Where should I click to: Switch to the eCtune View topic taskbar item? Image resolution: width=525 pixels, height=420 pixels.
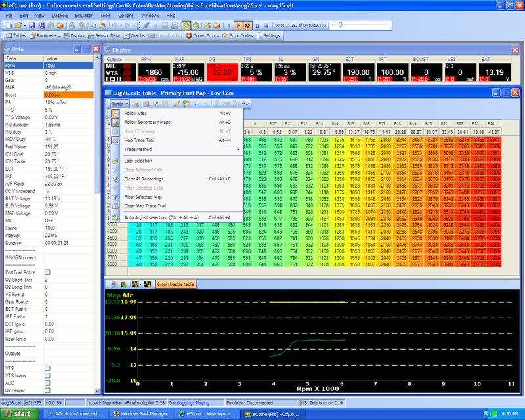point(207,414)
